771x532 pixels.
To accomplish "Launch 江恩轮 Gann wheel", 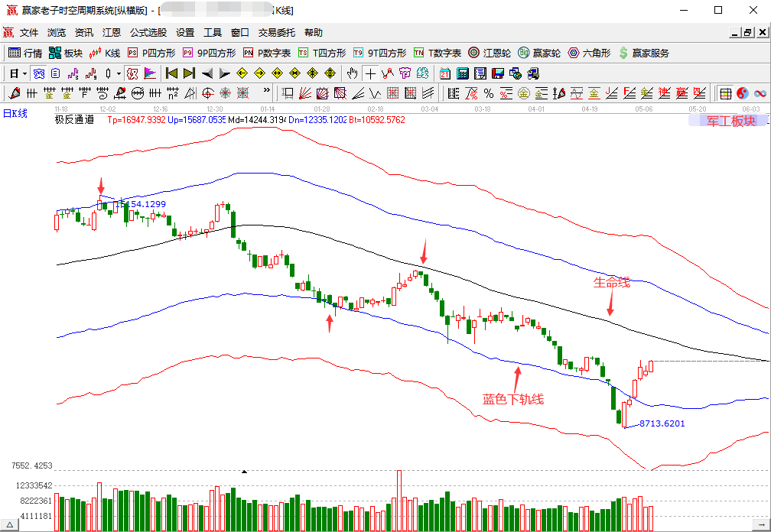I will pyautogui.click(x=490, y=53).
